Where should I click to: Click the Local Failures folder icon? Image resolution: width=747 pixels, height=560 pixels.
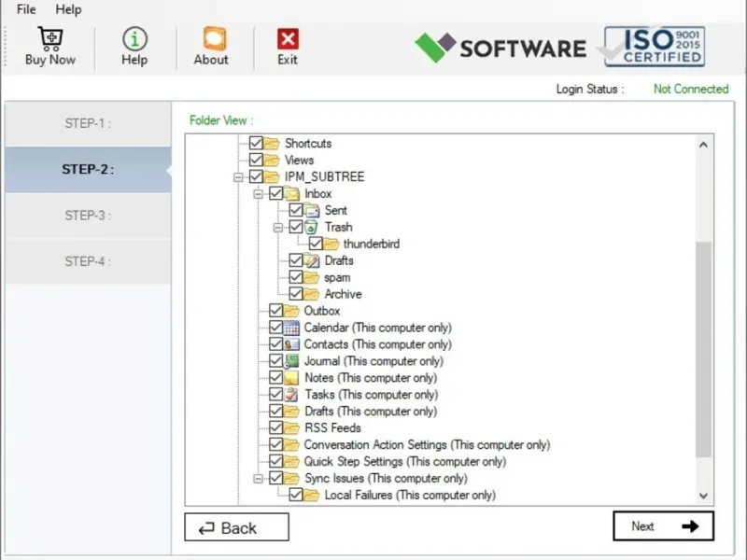tap(312, 495)
